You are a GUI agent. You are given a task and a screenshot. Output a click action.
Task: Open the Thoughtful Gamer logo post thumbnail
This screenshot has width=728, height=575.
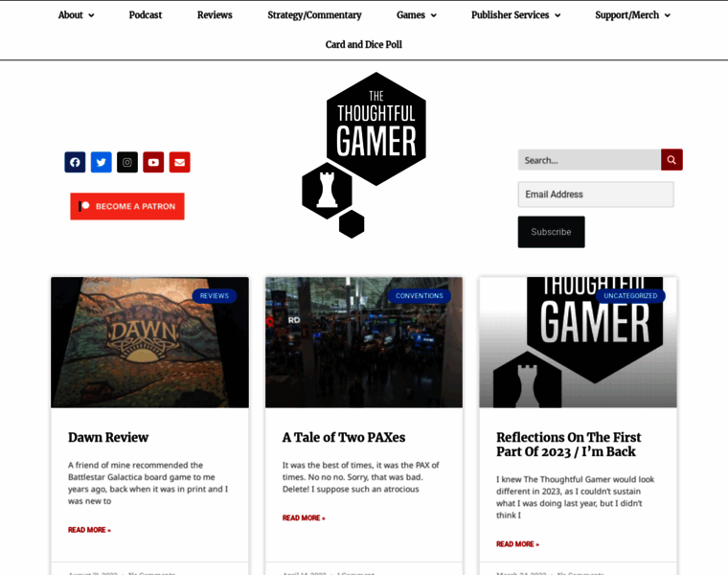[x=578, y=342]
